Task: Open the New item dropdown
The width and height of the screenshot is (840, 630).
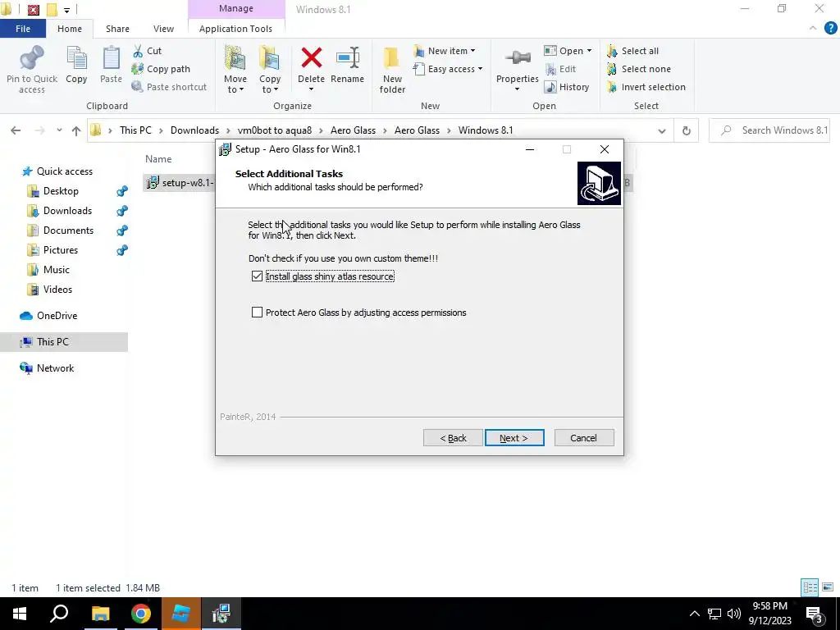Action: coord(444,51)
